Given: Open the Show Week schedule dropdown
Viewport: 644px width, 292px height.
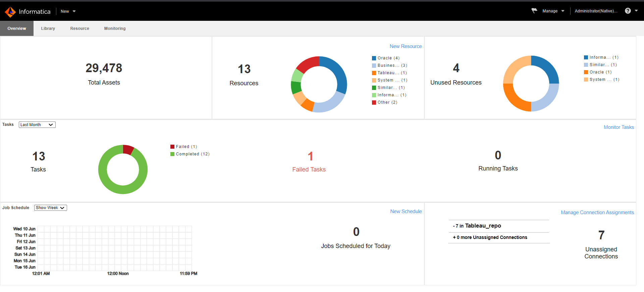Looking at the screenshot, I should (50, 208).
